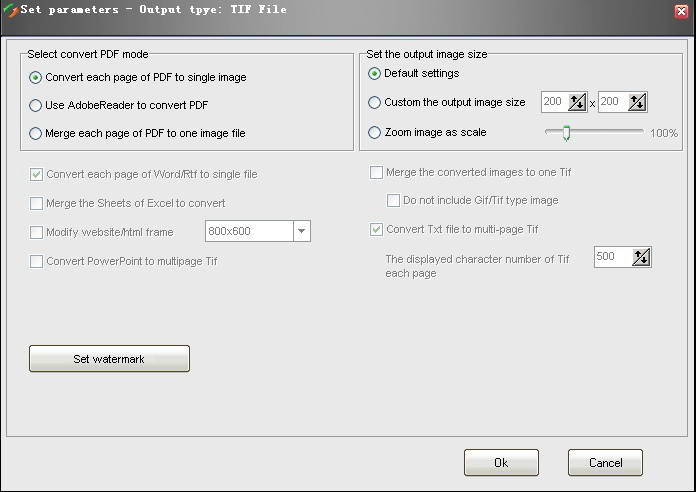Select the Default settings radio option
This screenshot has width=696, height=492.
(x=375, y=73)
